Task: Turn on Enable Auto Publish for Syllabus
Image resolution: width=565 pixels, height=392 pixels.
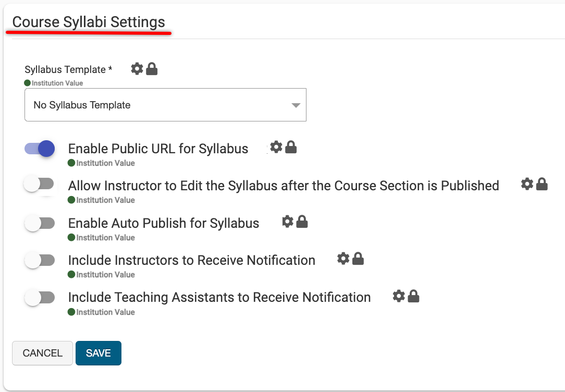Action: 40,223
